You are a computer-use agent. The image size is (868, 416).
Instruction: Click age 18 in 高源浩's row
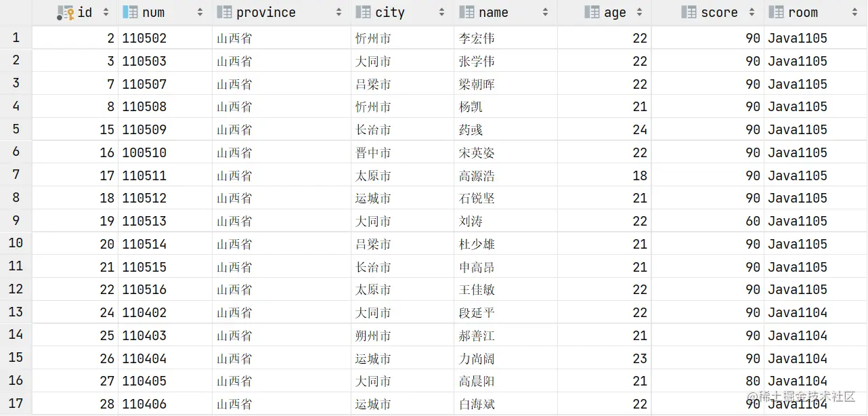pos(640,175)
